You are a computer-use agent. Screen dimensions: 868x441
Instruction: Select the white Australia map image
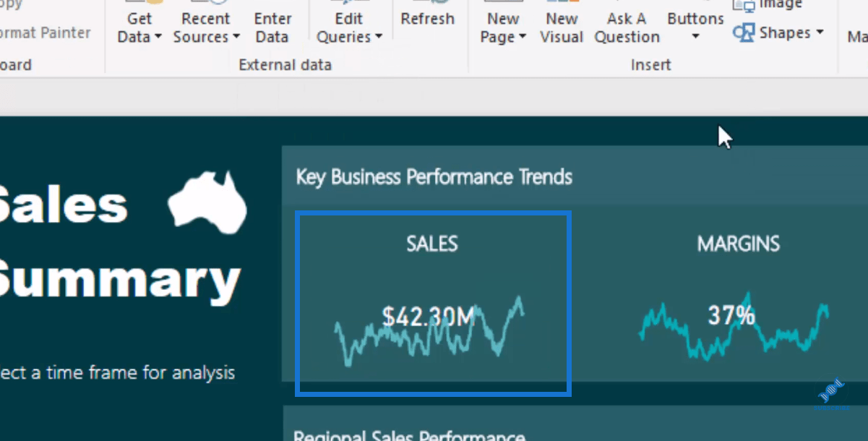pyautogui.click(x=207, y=202)
